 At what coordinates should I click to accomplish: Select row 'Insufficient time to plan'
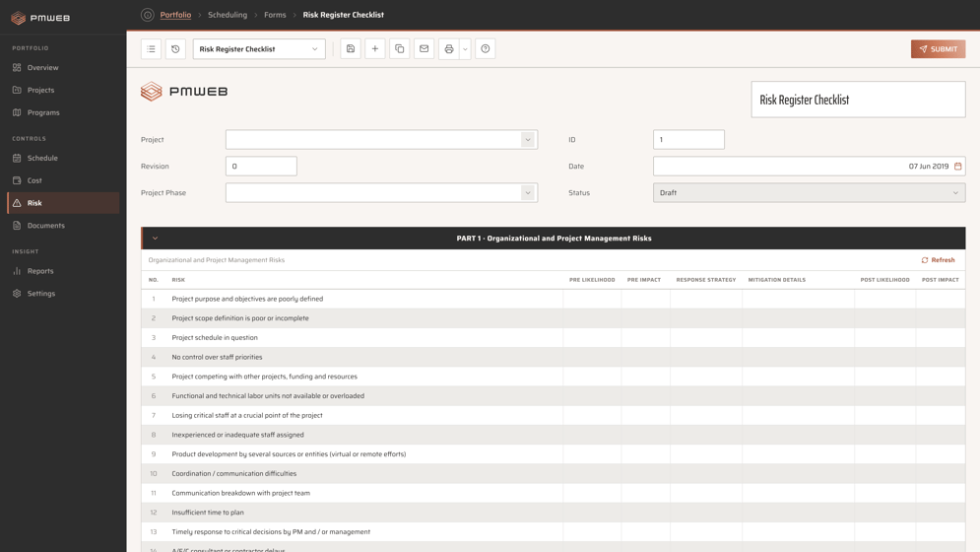point(554,513)
